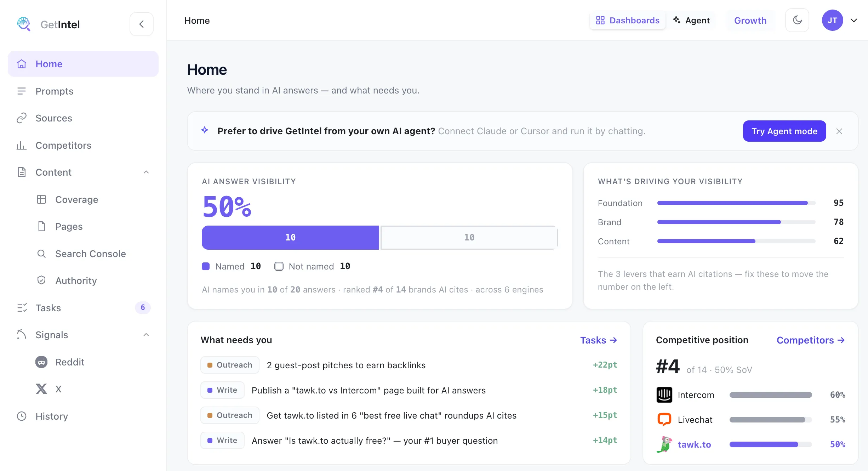
Task: Click the Content document icon
Action: click(22, 172)
